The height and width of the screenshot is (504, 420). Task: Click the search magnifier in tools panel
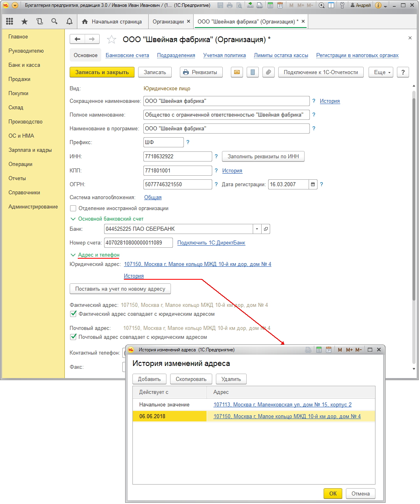(x=54, y=21)
